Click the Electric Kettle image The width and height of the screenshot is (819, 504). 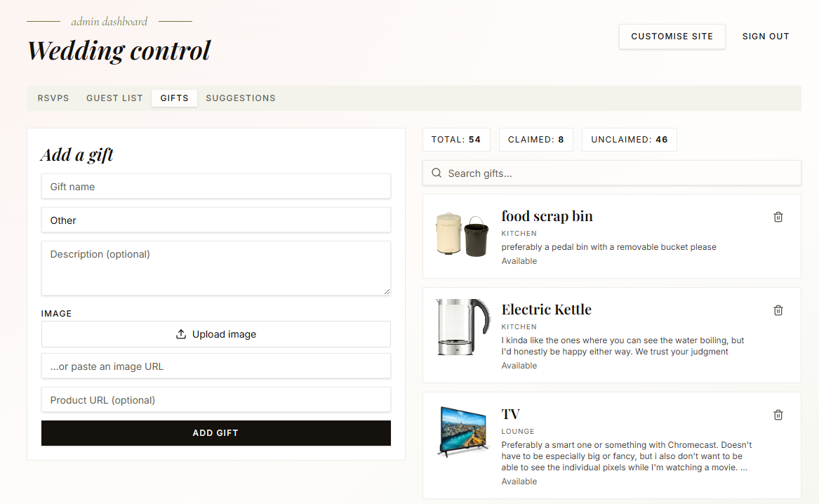[462, 328]
